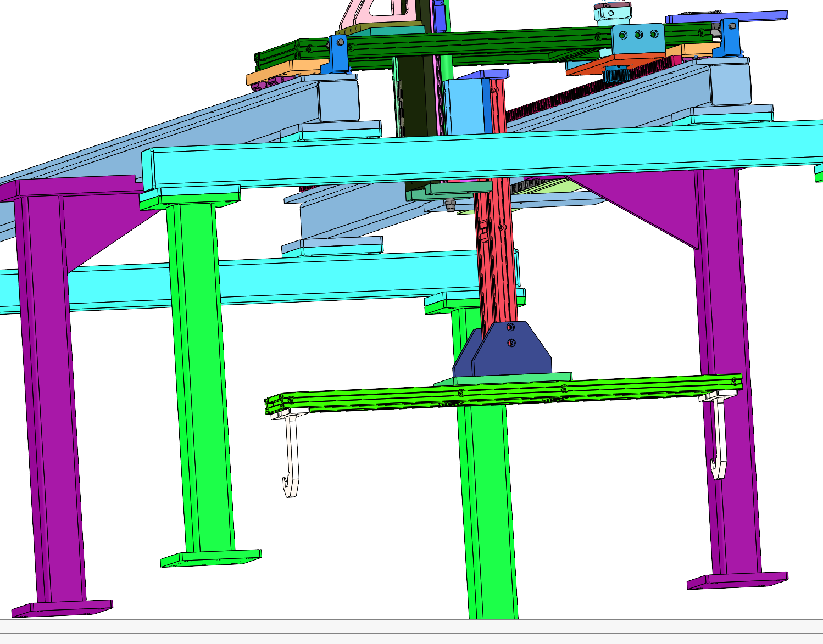Pick the left blue bearing block
The width and height of the screenshot is (823, 644).
point(338,54)
